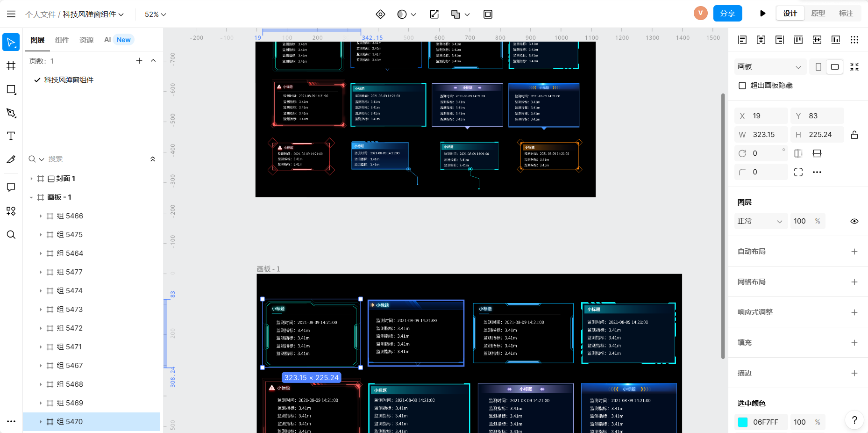This screenshot has width=868, height=433.
Task: Click the flip horizontal icon
Action: click(798, 153)
